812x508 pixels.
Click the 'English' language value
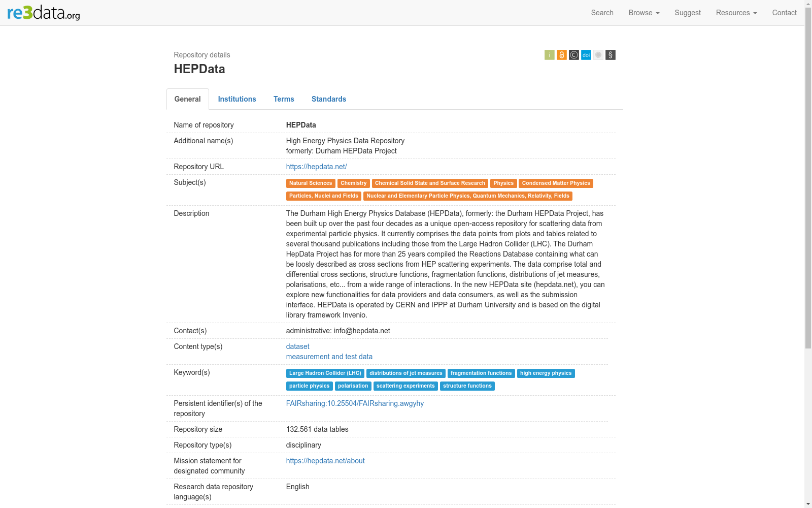[298, 487]
